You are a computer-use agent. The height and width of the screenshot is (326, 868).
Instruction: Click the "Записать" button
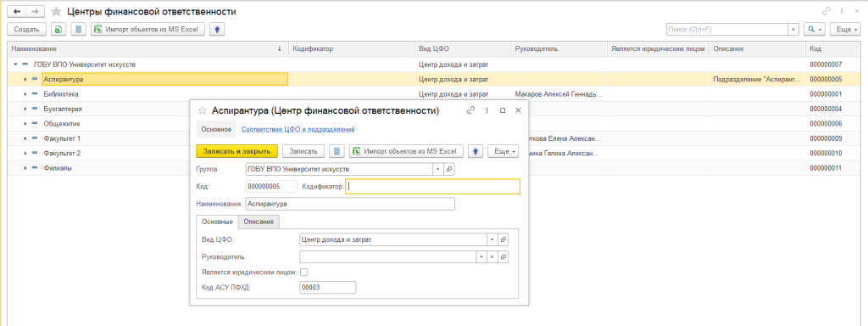[x=303, y=151]
